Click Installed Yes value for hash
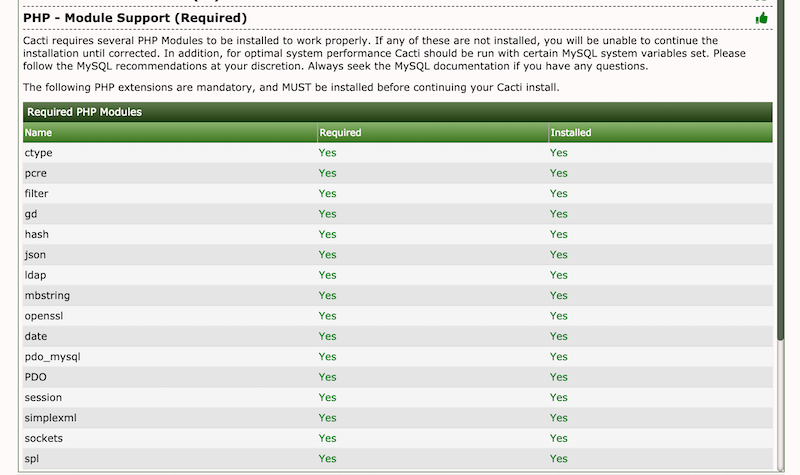This screenshot has width=800, height=475. pos(559,234)
